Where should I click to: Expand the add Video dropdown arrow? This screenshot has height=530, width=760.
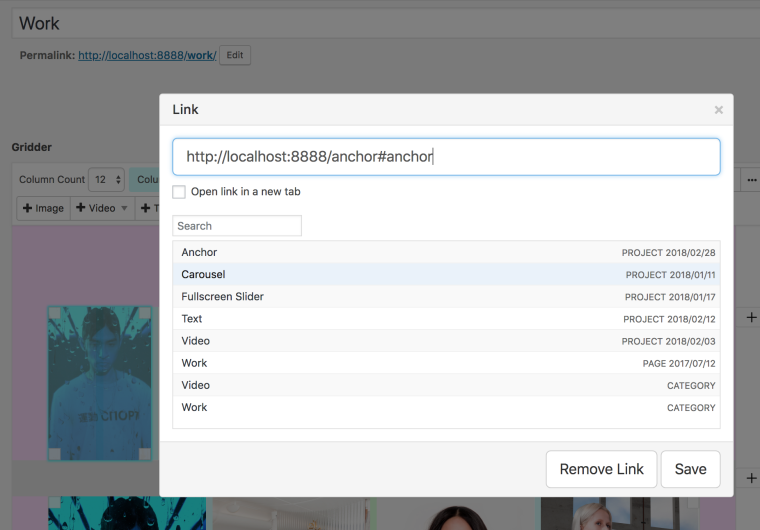click(x=124, y=208)
